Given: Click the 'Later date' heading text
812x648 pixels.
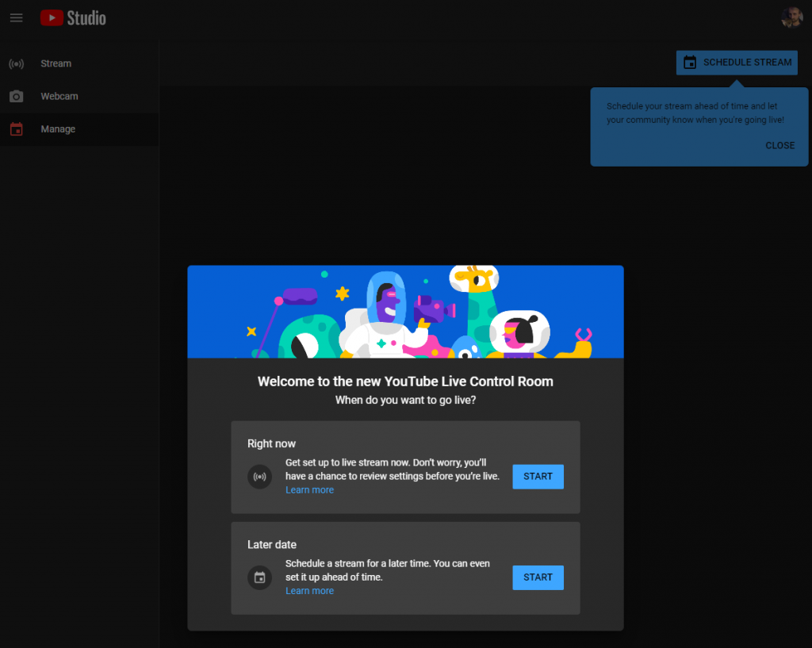Looking at the screenshot, I should 272,545.
